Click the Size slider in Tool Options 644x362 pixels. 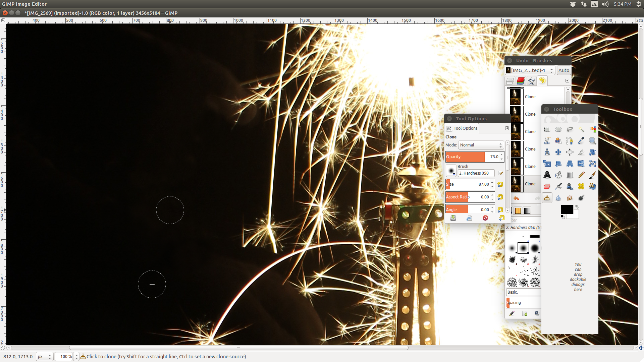pyautogui.click(x=470, y=184)
